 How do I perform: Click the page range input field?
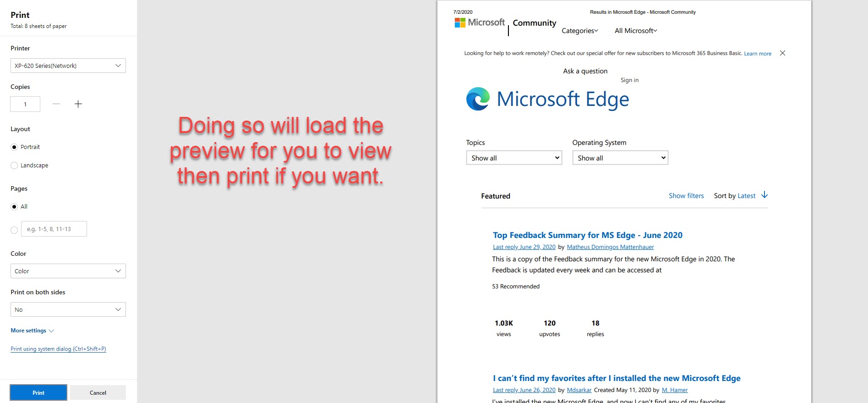pos(54,229)
